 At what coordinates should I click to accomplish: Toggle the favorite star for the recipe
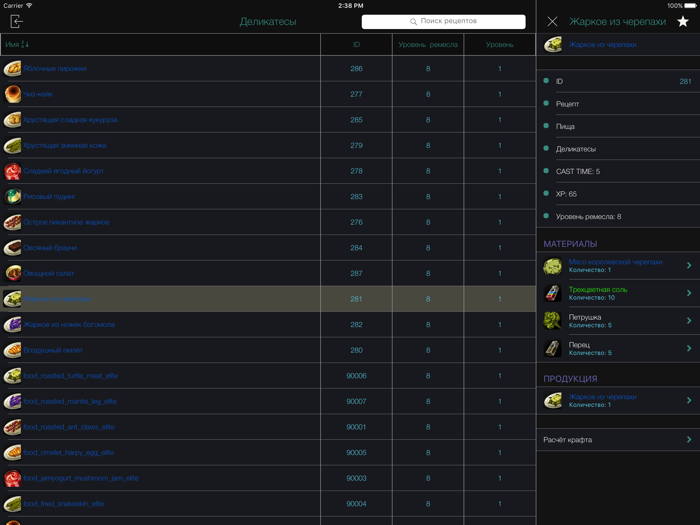683,21
